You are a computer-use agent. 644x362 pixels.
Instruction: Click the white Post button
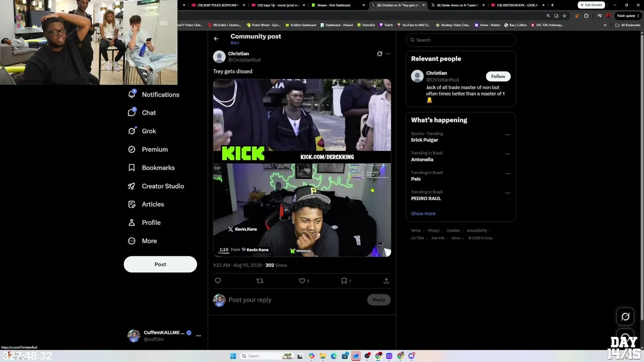point(160,264)
